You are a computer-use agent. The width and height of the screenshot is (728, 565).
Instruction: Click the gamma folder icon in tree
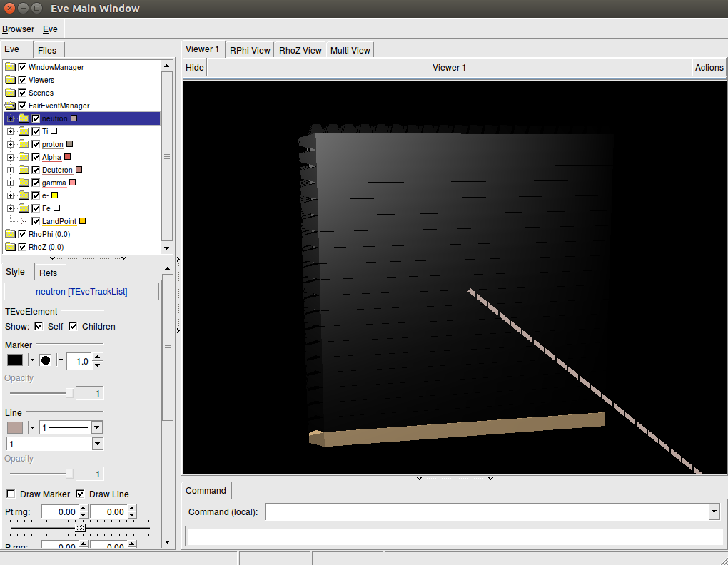pos(24,183)
